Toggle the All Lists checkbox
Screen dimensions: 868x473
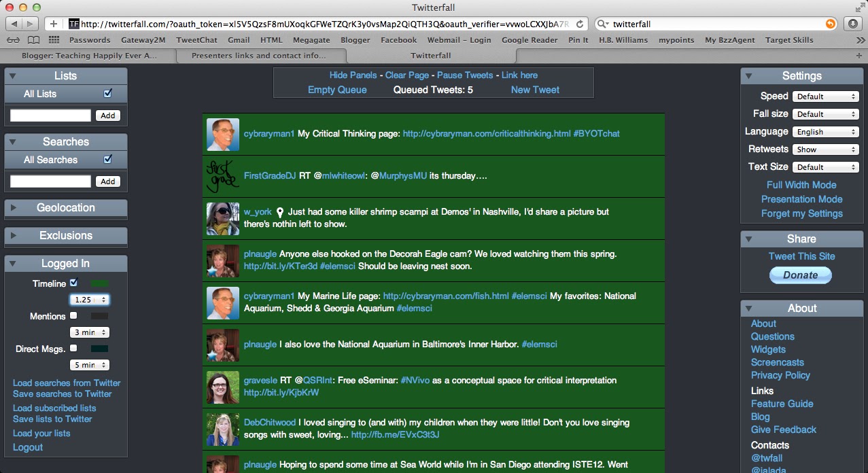click(107, 93)
